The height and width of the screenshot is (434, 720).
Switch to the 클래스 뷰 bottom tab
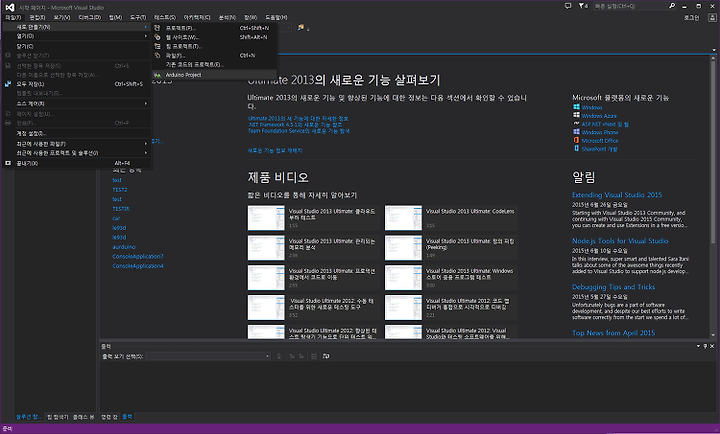(x=83, y=417)
